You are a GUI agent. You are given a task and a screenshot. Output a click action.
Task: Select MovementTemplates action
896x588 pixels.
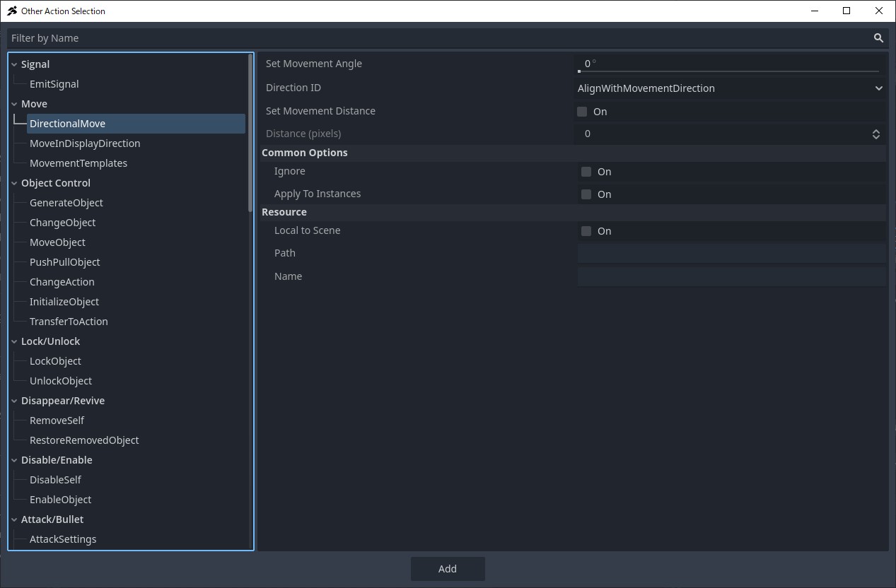tap(78, 163)
